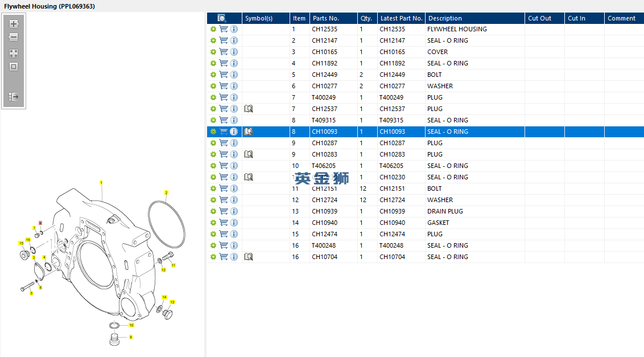Viewport: 644px width, 357px height.
Task: Select callout 9 label on diagram
Action: 131,337
